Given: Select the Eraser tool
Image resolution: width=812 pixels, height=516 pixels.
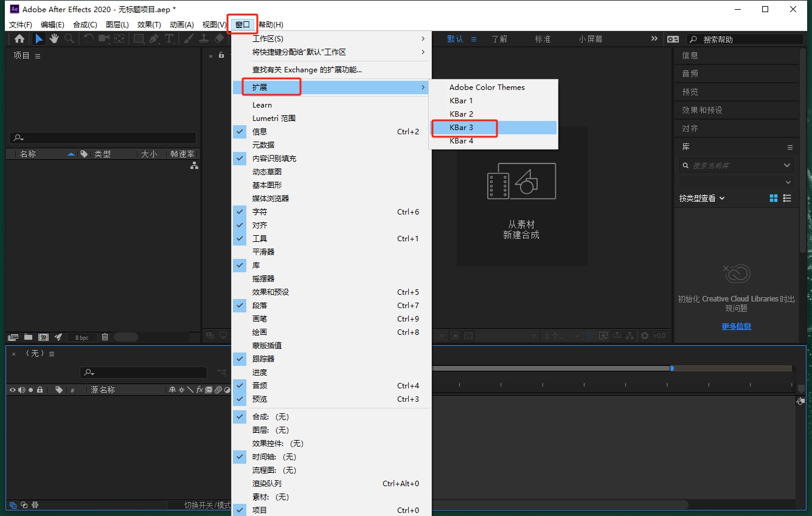Looking at the screenshot, I should (x=220, y=39).
